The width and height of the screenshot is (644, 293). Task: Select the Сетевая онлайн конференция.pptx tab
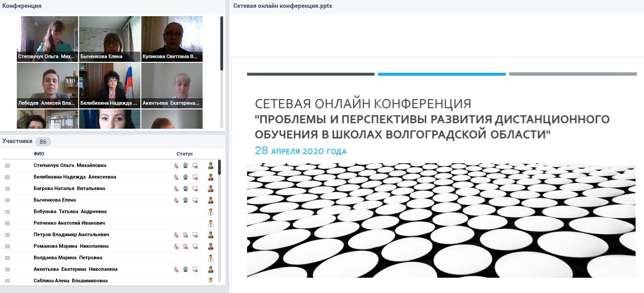tap(283, 6)
